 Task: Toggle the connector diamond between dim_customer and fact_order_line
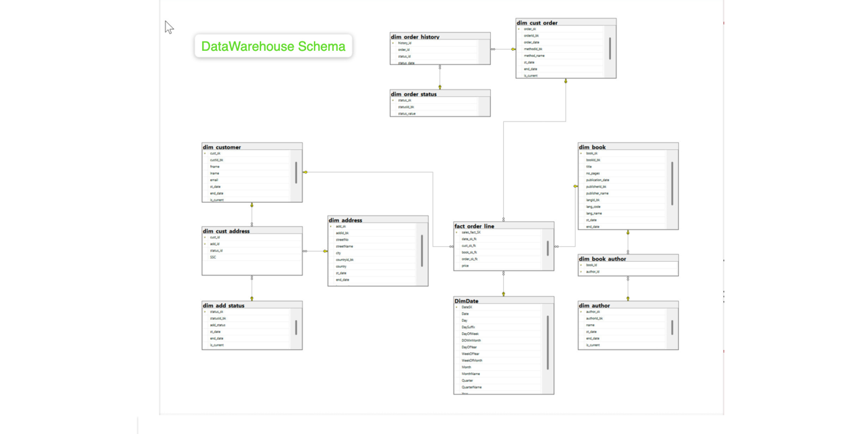pyautogui.click(x=307, y=172)
